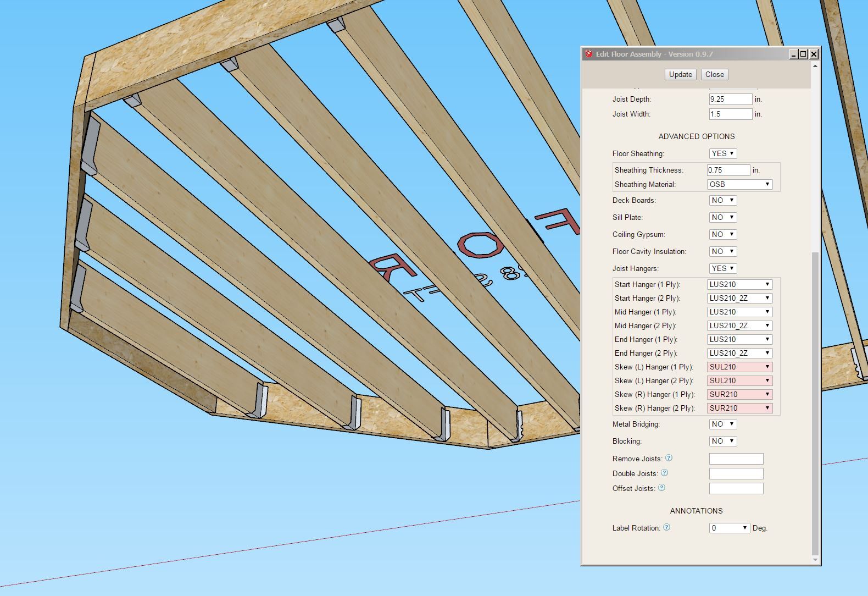Close the Edit Floor Assembly window
Screen dimensions: 868x596
click(814, 54)
